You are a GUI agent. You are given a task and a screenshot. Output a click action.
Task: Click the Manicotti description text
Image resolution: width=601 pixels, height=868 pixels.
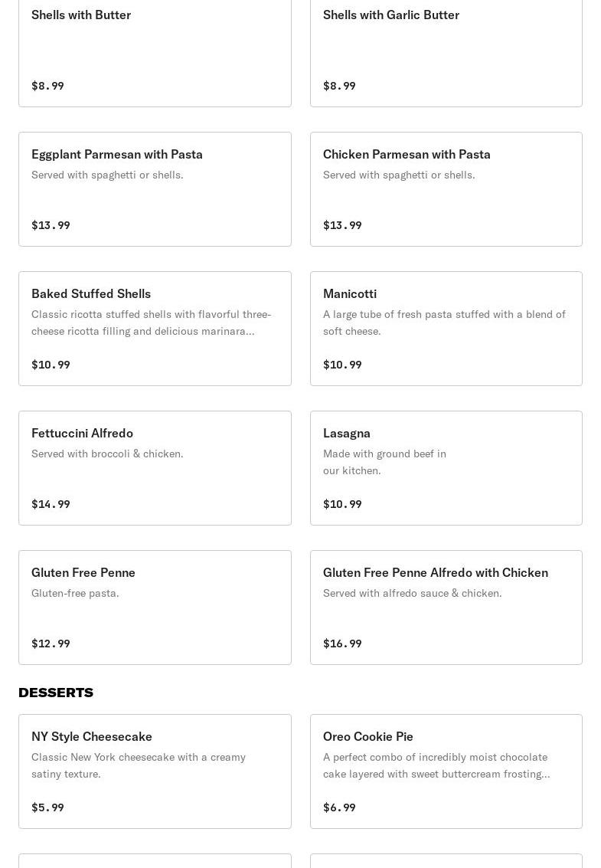444,323
